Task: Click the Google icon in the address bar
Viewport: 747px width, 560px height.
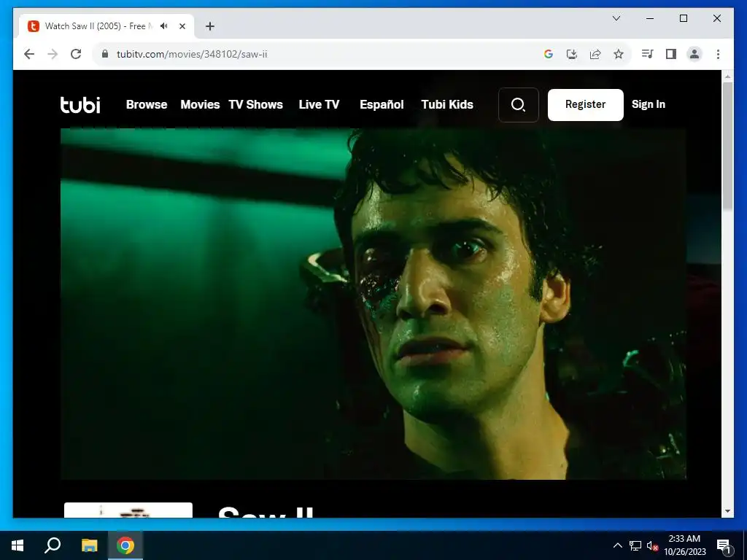Action: coord(549,54)
